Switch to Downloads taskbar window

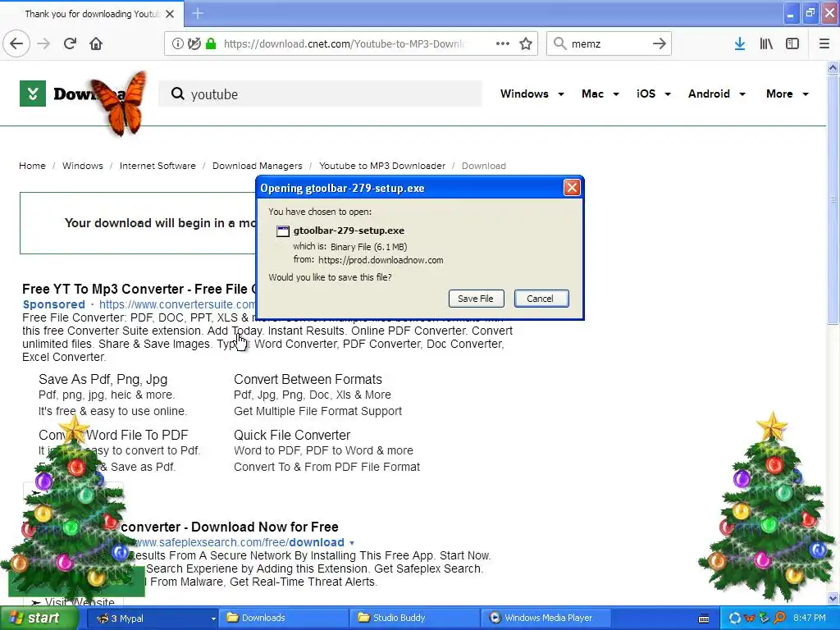pyautogui.click(x=284, y=619)
